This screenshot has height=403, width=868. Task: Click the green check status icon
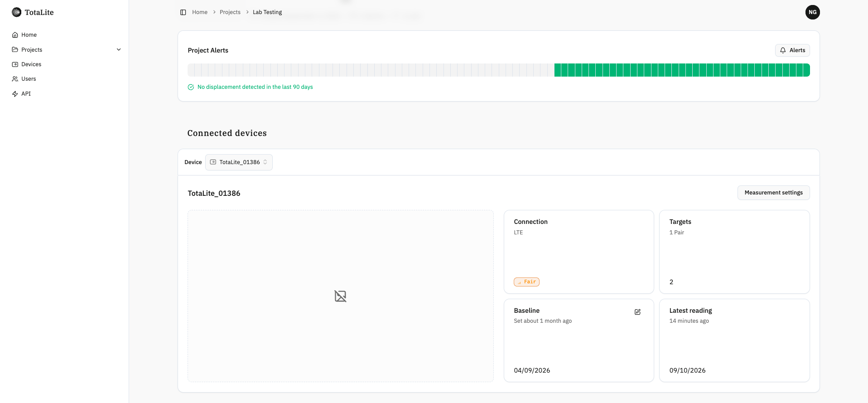191,87
